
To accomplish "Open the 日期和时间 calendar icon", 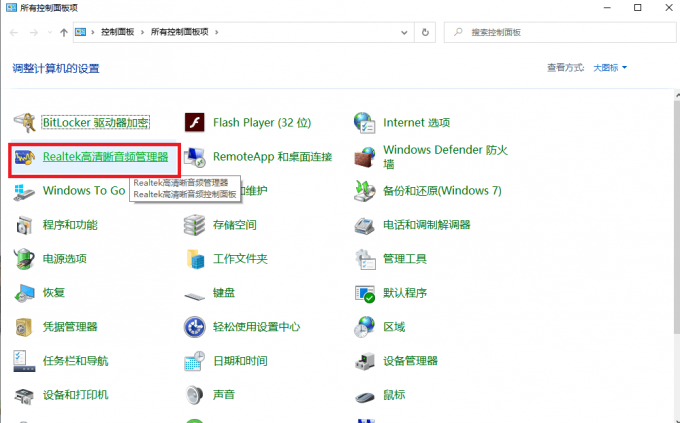I will pos(195,361).
